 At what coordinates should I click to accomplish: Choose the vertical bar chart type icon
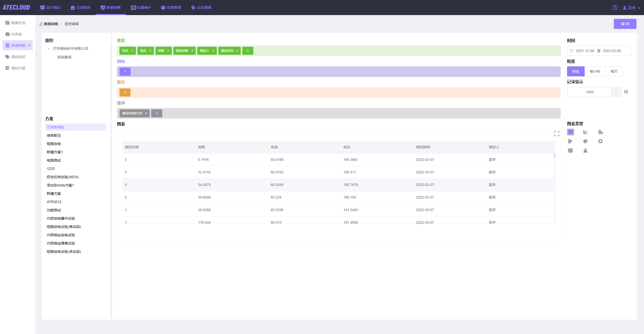click(x=600, y=132)
